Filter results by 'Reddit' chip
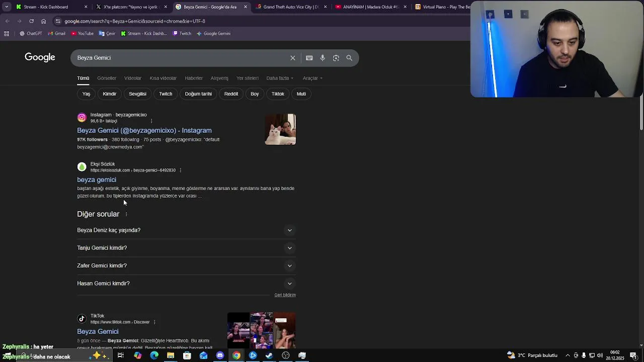This screenshot has height=362, width=644. point(231,94)
